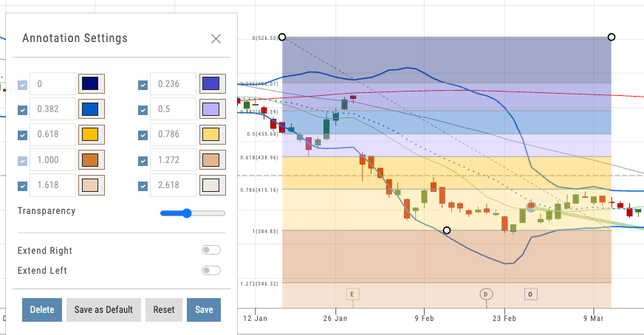Edit the 1.618 level value field

click(x=54, y=185)
